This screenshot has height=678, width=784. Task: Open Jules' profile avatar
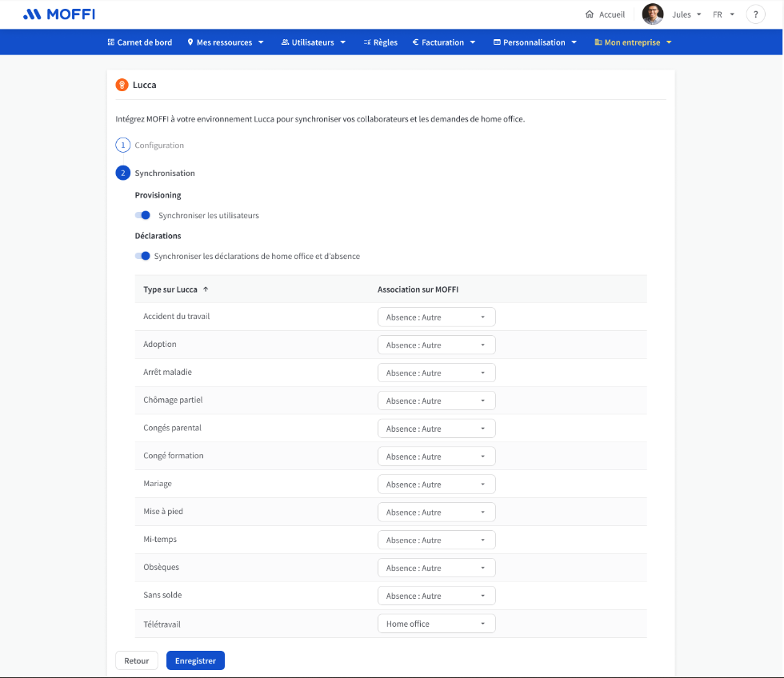[653, 14]
